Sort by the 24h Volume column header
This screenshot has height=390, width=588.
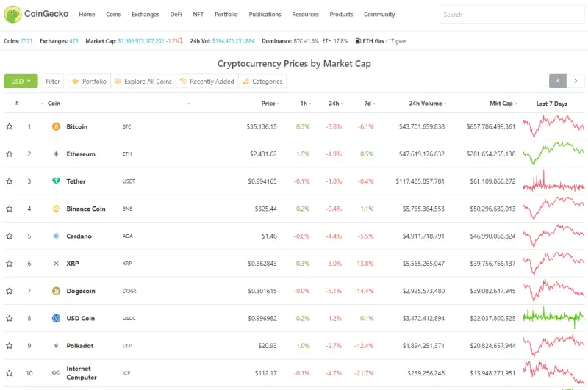427,104
